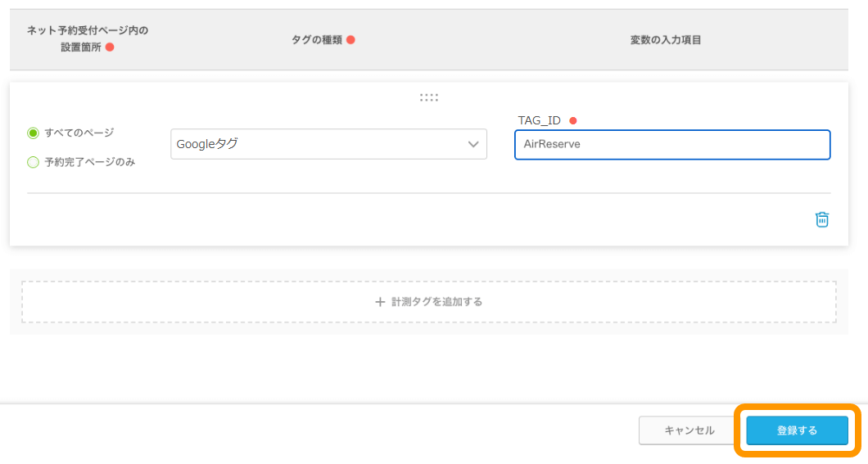Delete the tag row with trash icon
868x464 pixels.
click(822, 219)
